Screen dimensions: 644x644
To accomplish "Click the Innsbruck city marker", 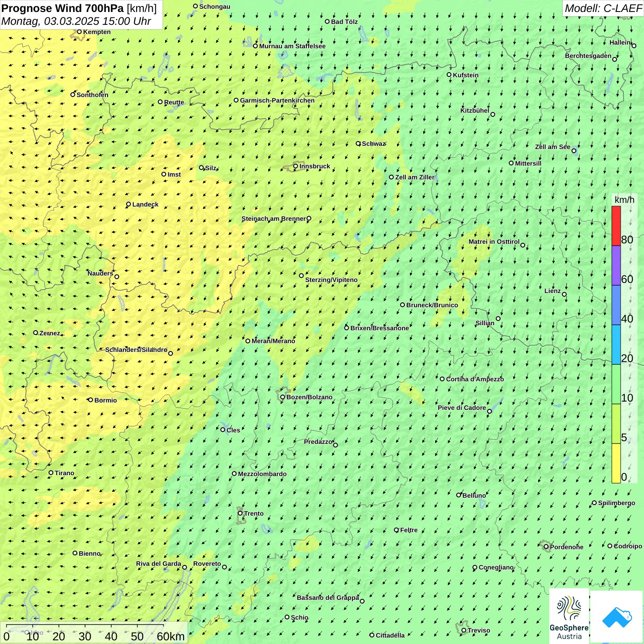I will 296,166.
